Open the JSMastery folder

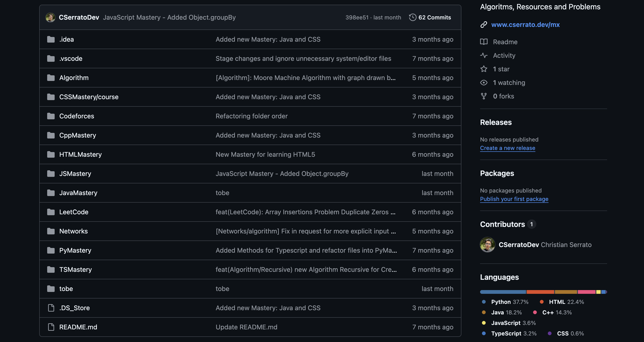click(x=75, y=174)
